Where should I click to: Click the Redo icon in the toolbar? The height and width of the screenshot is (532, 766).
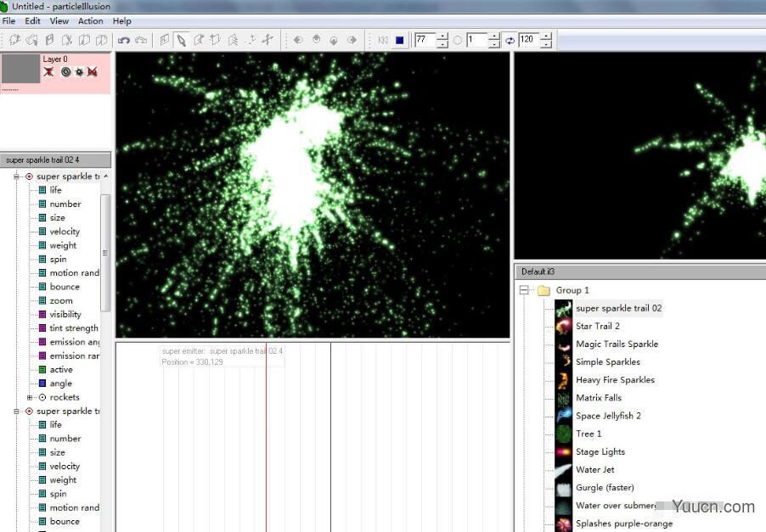click(142, 39)
